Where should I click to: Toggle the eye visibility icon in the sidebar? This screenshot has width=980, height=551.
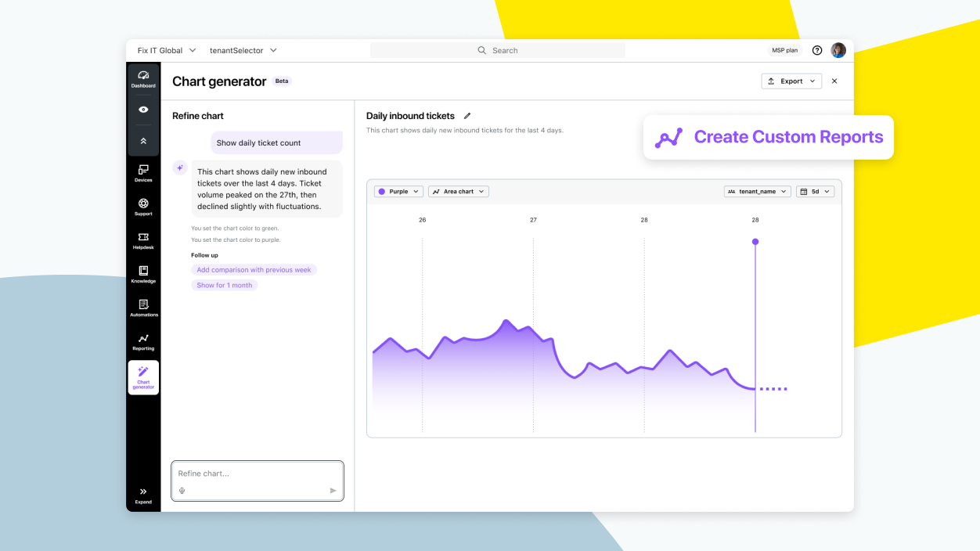point(143,110)
